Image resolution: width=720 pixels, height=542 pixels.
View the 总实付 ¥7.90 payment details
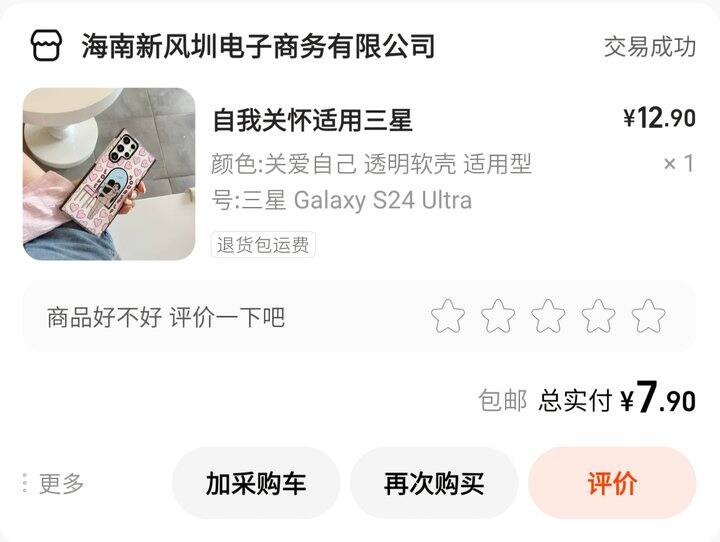click(617, 399)
